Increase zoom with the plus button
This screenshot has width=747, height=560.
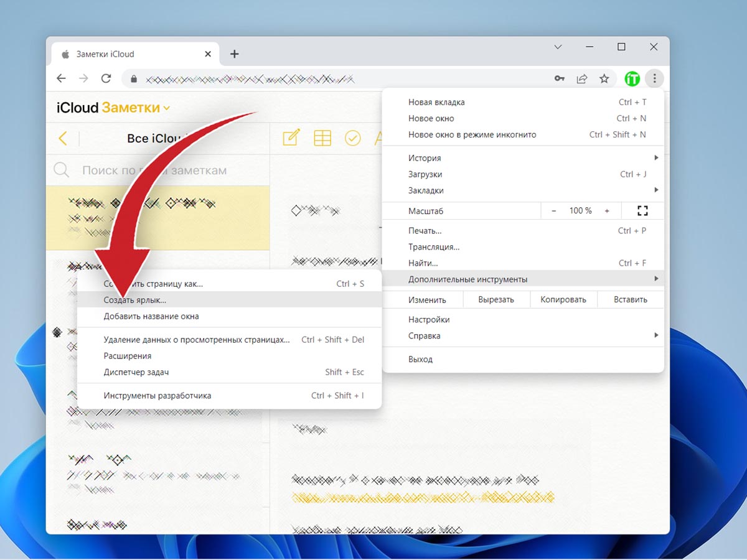coord(607,211)
